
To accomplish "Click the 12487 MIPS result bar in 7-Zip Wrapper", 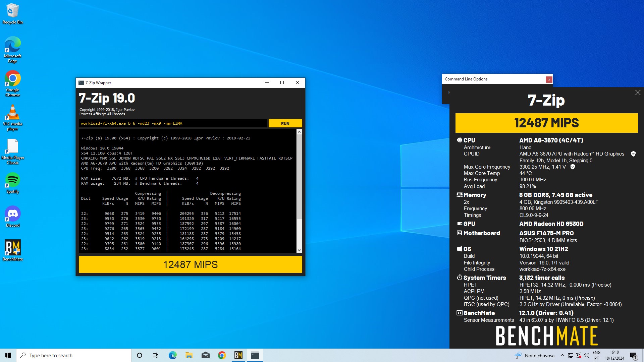I will pyautogui.click(x=190, y=264).
